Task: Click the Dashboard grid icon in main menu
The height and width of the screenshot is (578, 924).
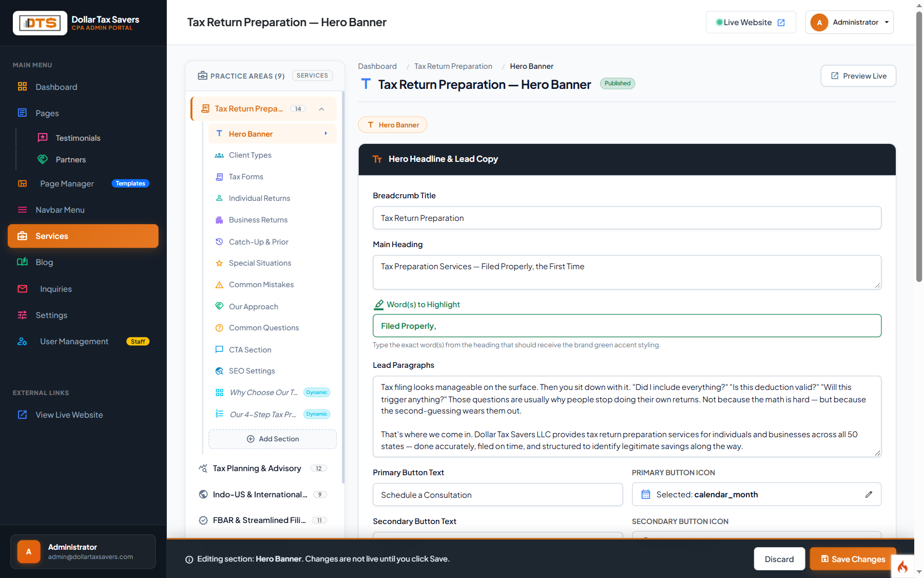Action: pyautogui.click(x=22, y=86)
